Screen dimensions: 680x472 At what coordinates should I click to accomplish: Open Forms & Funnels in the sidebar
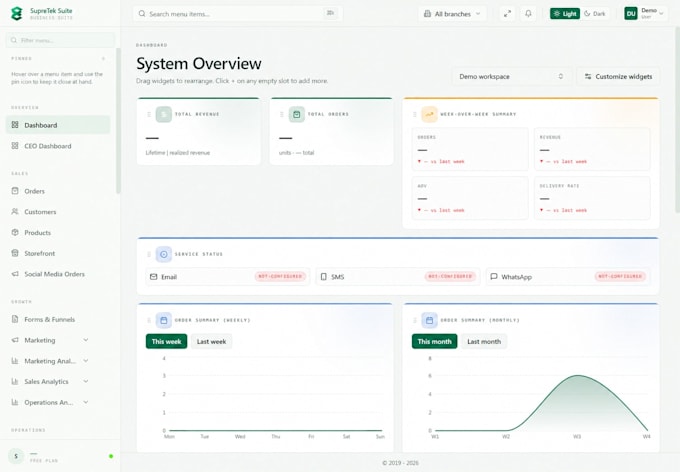pyautogui.click(x=58, y=319)
